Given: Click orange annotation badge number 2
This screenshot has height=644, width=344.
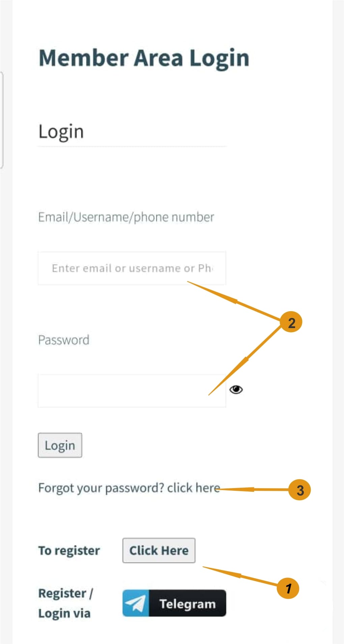Looking at the screenshot, I should click(x=291, y=322).
